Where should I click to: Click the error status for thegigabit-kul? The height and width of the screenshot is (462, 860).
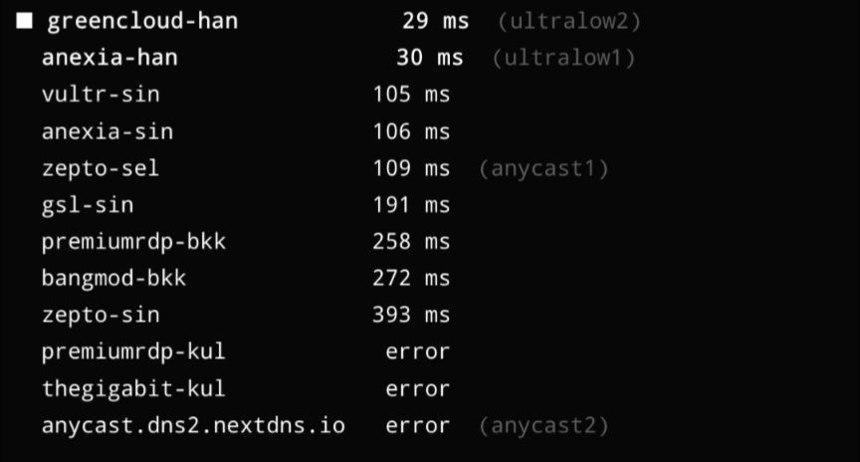tap(417, 389)
